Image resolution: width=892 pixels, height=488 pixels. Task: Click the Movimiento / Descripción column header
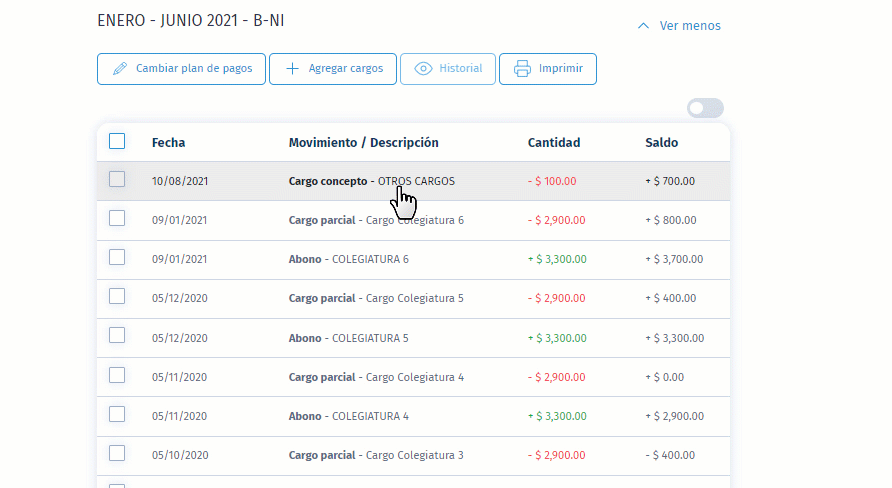(364, 143)
